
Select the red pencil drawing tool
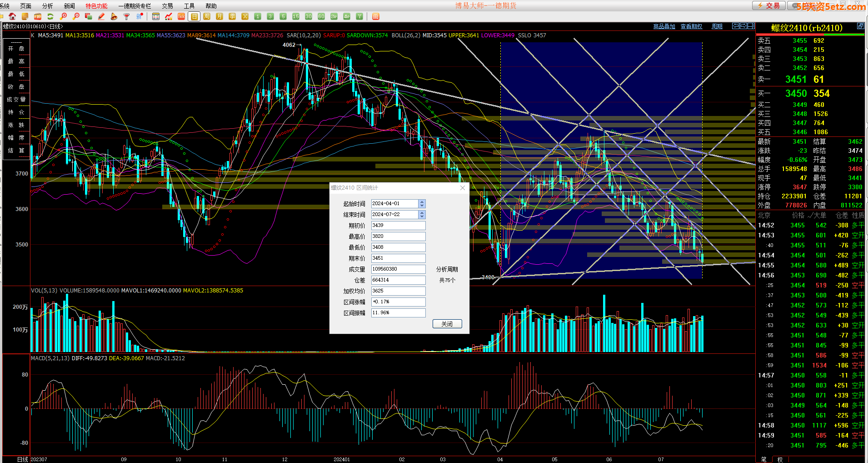coord(101,16)
